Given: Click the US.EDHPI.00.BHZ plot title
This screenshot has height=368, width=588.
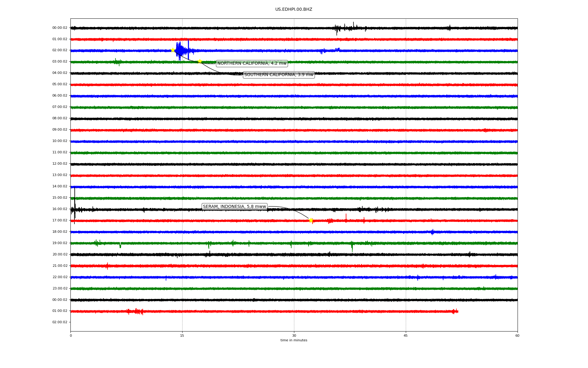Looking at the screenshot, I should pos(293,10).
